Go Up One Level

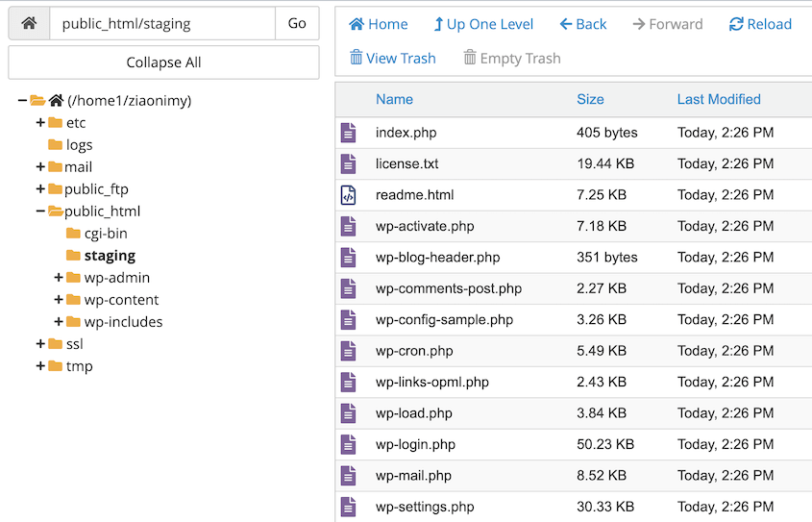[483, 24]
